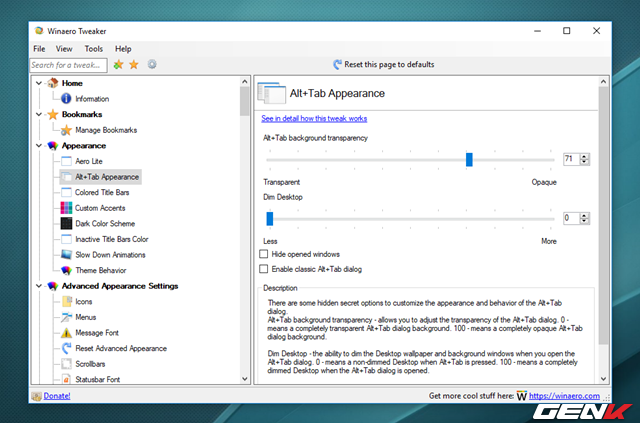This screenshot has height=423, width=640.
Task: Click the Appearance colorful icon
Action: point(53,146)
